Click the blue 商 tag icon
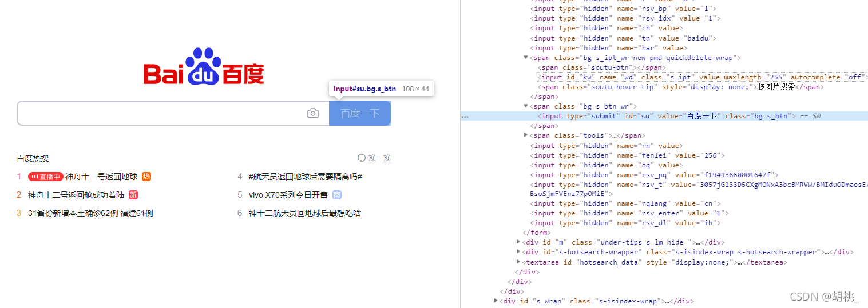Screen dimensions: 868x308 (x=337, y=195)
